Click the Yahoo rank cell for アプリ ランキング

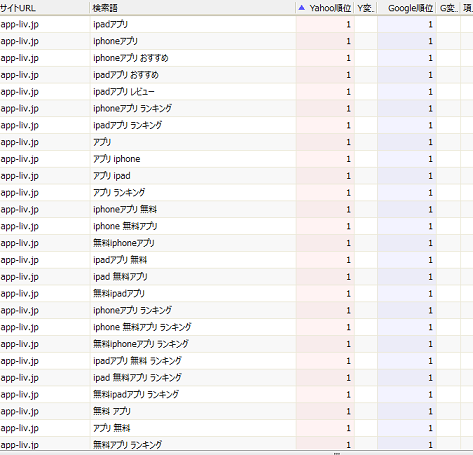(x=325, y=193)
